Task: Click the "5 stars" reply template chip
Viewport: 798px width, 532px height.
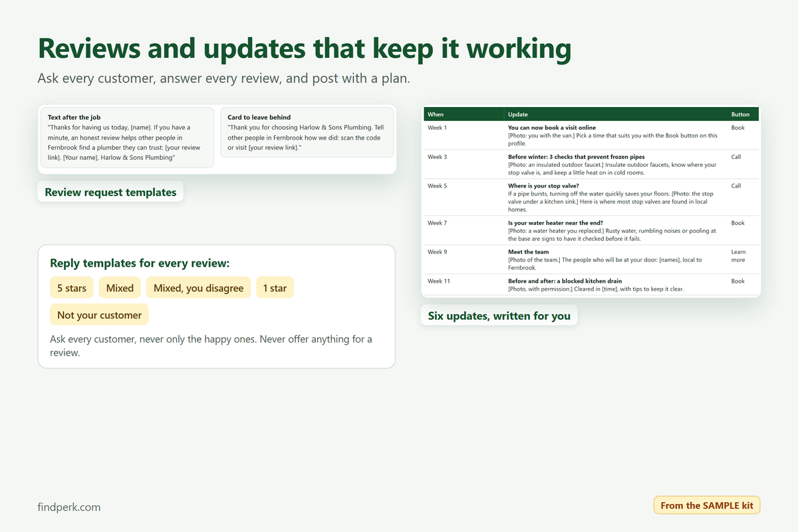Action: [72, 288]
